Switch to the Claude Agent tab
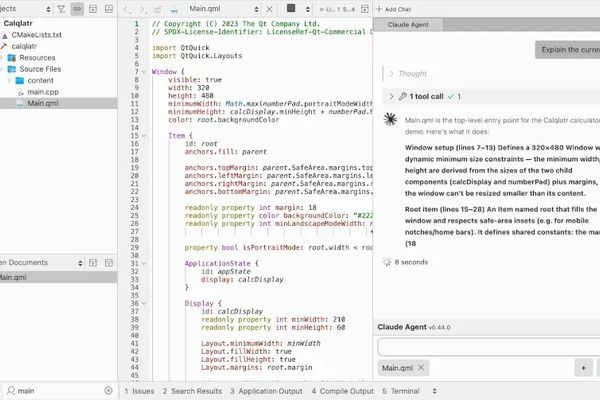600x400 pixels. 408,24
